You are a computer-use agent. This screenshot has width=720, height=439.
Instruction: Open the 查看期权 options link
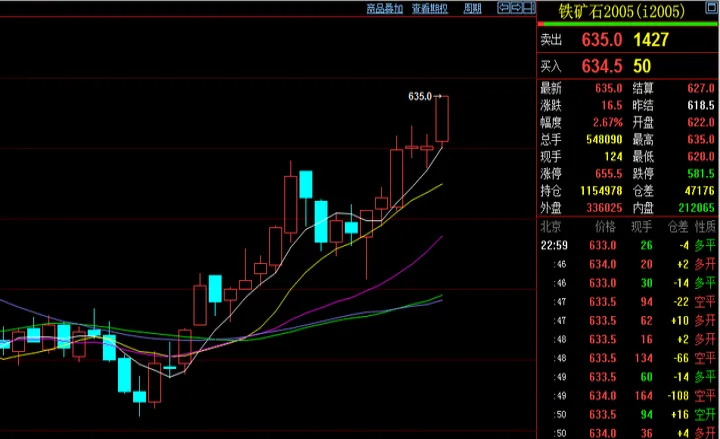(428, 8)
